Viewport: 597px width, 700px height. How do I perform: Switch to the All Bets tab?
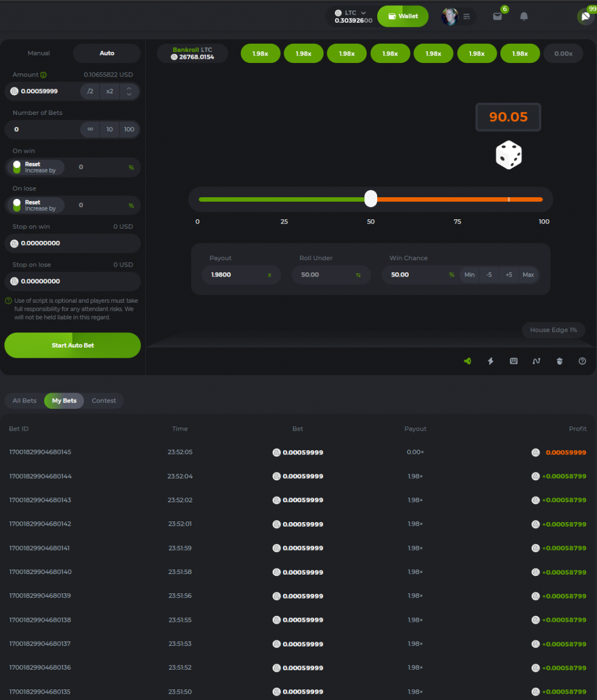24,401
